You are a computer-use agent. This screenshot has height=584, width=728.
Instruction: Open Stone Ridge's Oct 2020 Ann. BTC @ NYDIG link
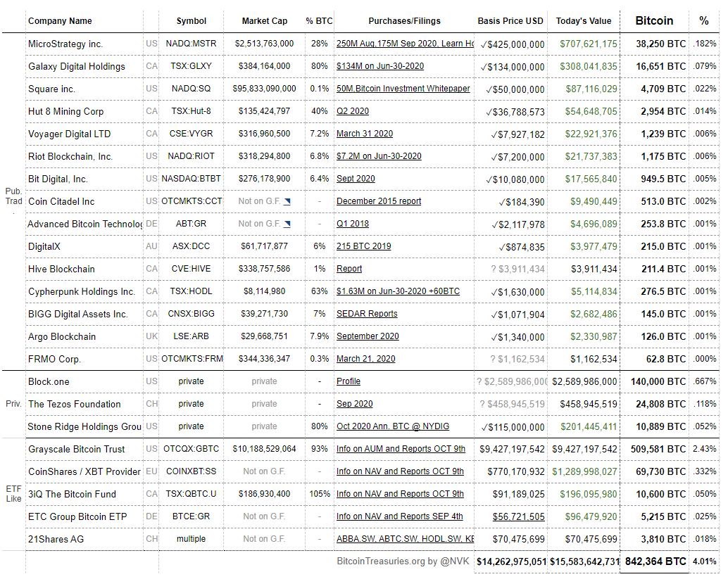(x=393, y=426)
